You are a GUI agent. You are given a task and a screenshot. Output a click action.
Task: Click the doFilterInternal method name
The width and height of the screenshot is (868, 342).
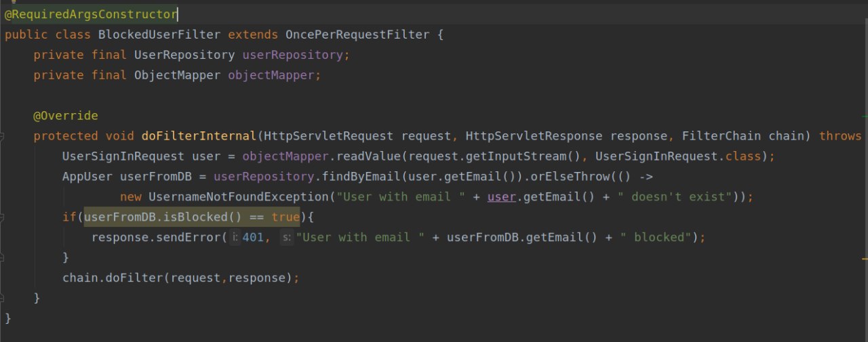199,136
